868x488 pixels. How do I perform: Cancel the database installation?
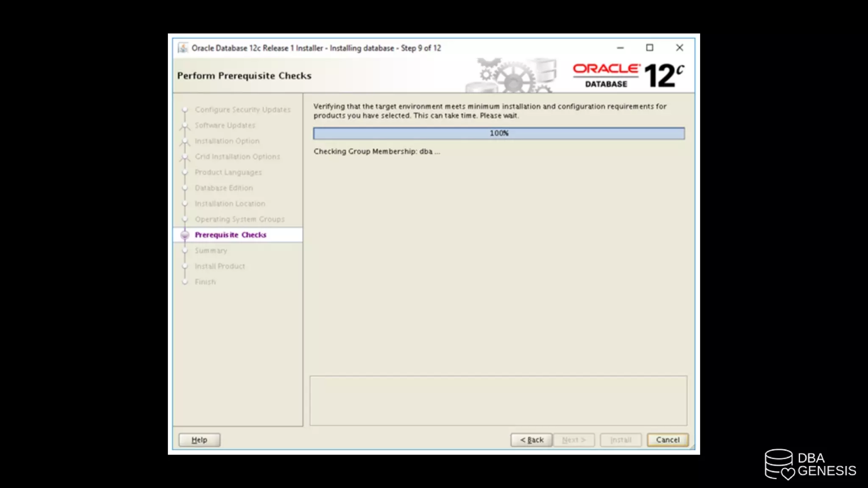(668, 440)
